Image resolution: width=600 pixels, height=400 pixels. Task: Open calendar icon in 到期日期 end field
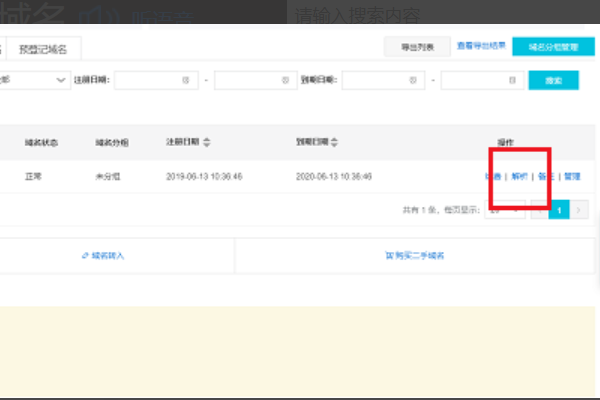(x=511, y=79)
